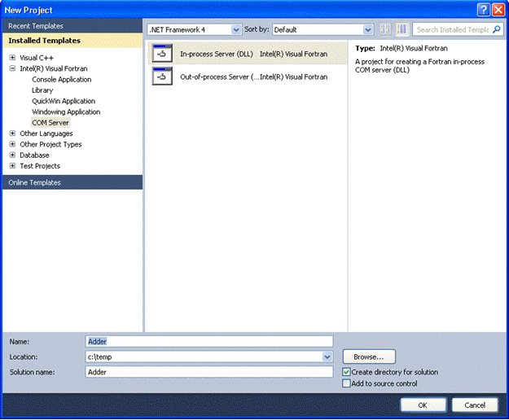Select Intel(R) Visual Fortran tree item
This screenshot has width=509, height=420.
point(54,68)
